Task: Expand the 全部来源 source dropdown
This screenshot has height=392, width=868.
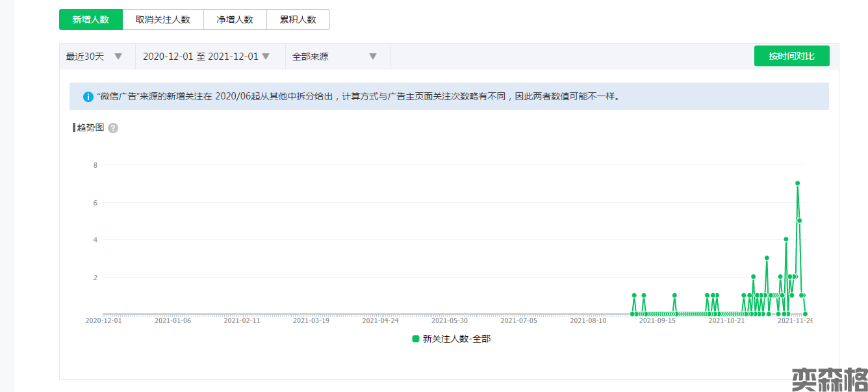Action: (x=335, y=57)
